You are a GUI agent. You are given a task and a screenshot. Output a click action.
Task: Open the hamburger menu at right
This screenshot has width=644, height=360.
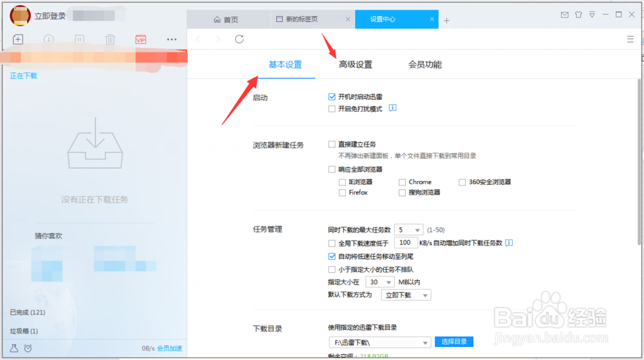pyautogui.click(x=630, y=39)
